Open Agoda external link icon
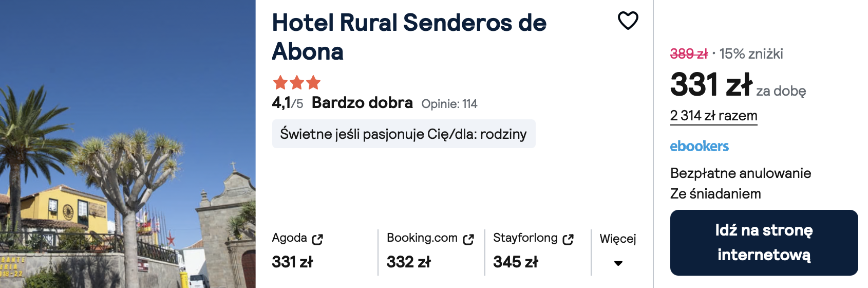868x288 pixels. [317, 239]
